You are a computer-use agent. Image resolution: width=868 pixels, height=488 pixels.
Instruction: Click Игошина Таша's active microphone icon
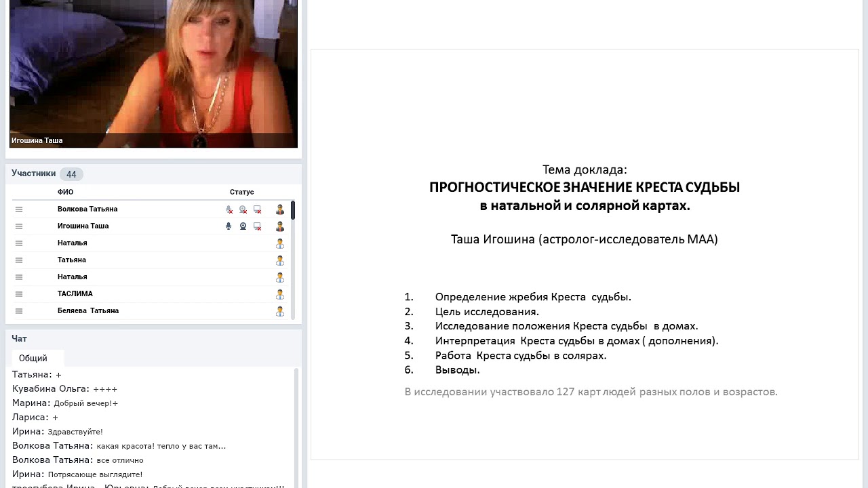[x=229, y=226]
